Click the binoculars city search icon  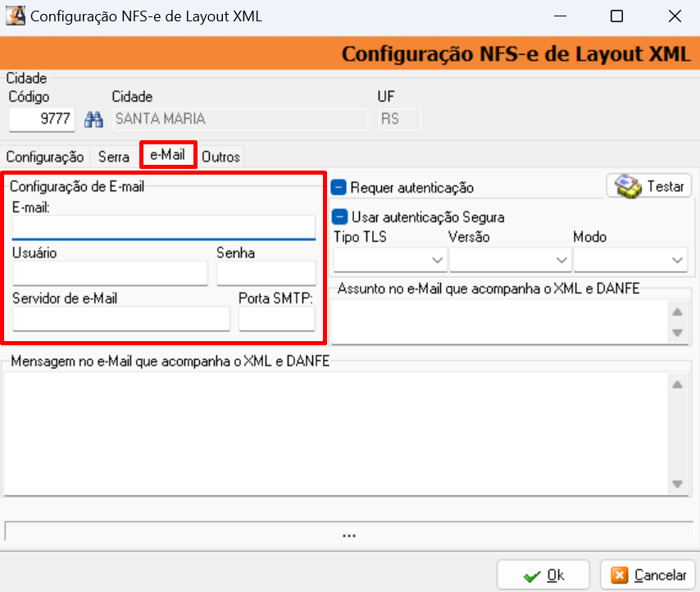click(93, 119)
